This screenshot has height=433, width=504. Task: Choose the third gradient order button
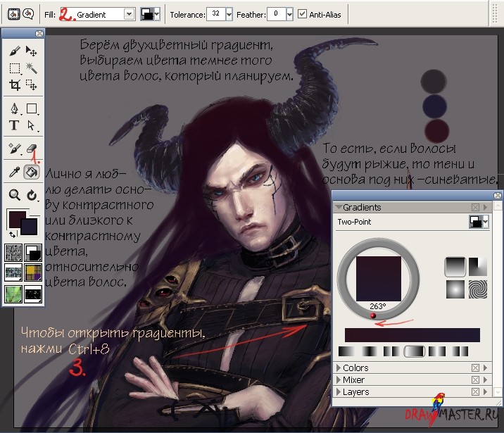click(x=392, y=351)
